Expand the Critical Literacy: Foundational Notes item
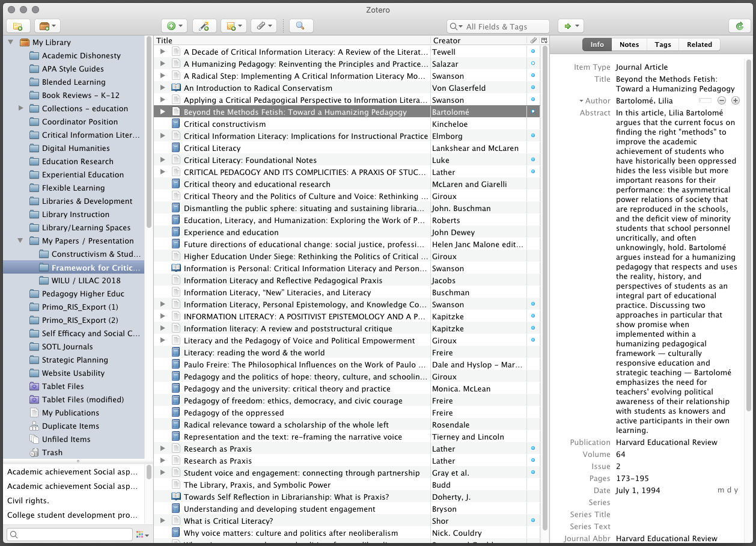Screen dimensions: 756x546 [x=162, y=160]
